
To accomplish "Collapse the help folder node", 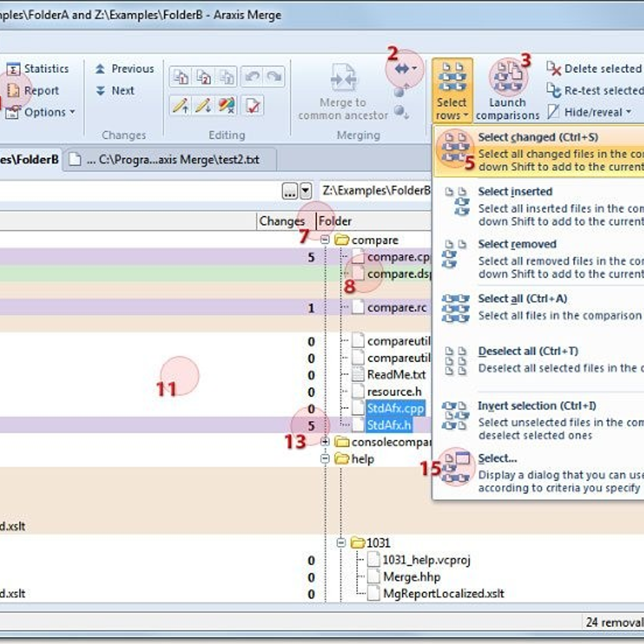I will [x=325, y=459].
